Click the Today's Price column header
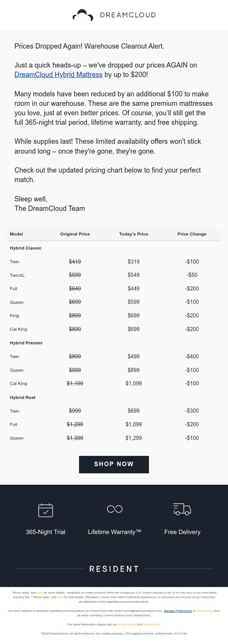228x644 pixels. point(134,234)
